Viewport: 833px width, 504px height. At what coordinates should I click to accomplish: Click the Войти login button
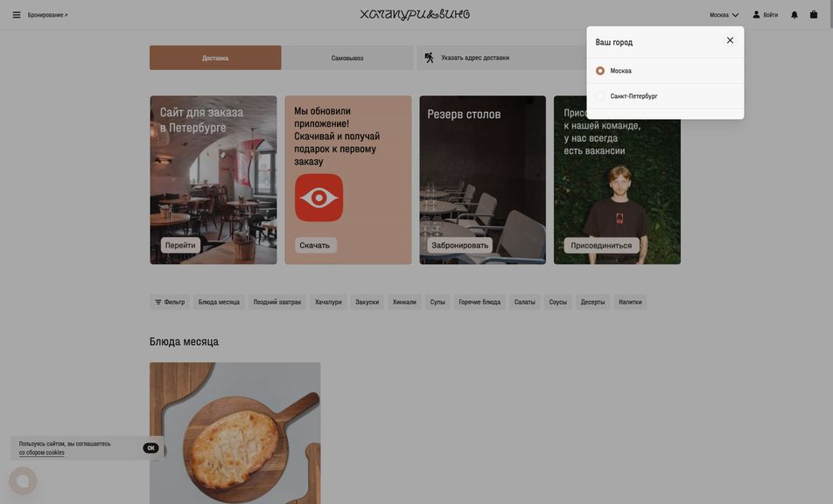click(x=765, y=15)
